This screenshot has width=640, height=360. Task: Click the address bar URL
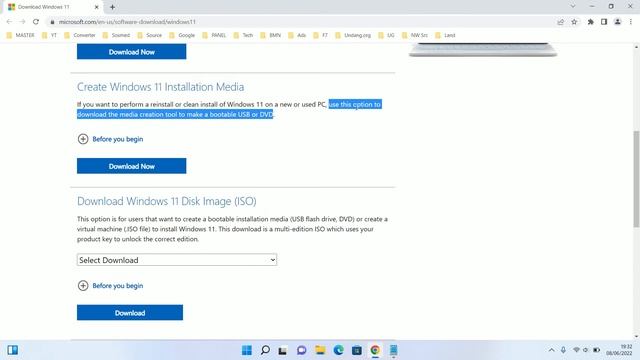pos(127,22)
